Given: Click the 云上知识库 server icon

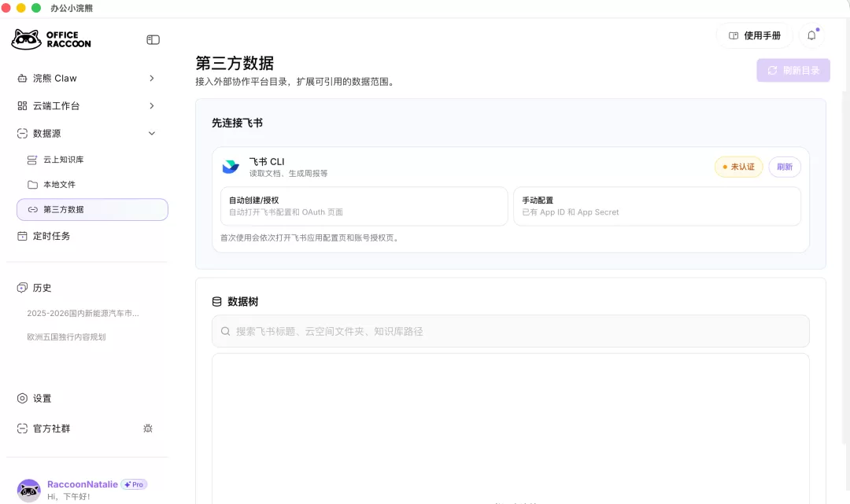Looking at the screenshot, I should (x=32, y=160).
